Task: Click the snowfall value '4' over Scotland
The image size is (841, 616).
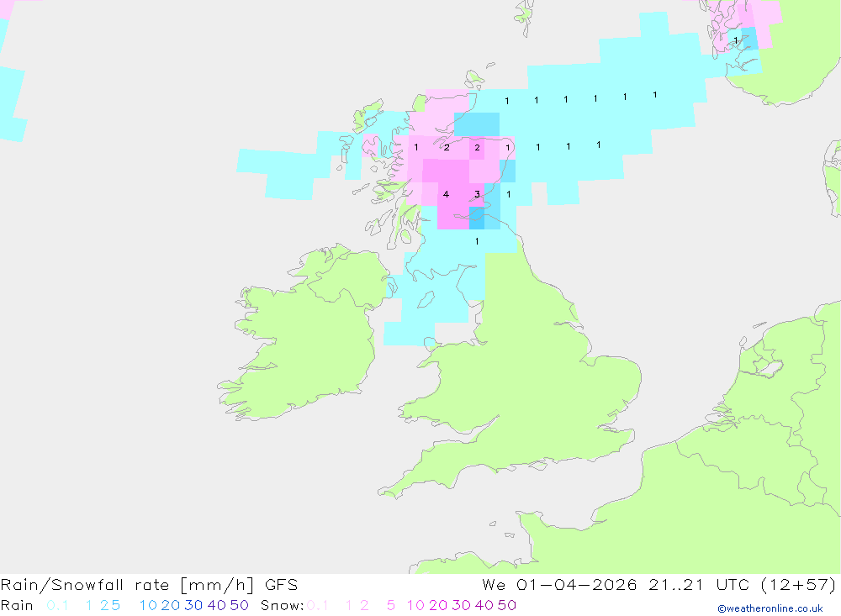Action: point(447,195)
